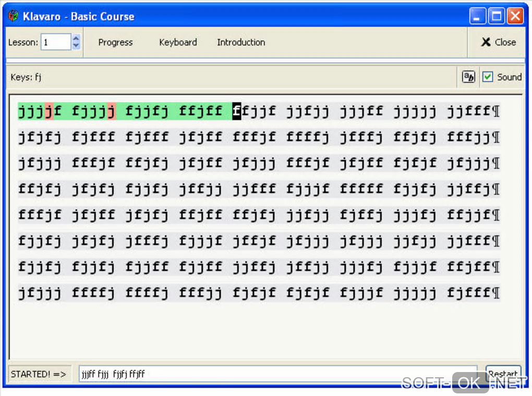Minimize the Klavaro window
532x396 pixels.
pyautogui.click(x=477, y=16)
